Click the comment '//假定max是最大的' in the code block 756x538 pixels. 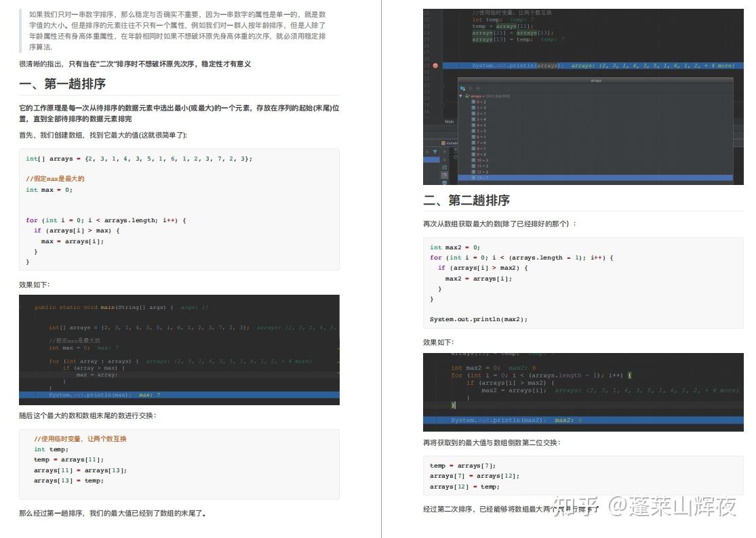pos(55,179)
